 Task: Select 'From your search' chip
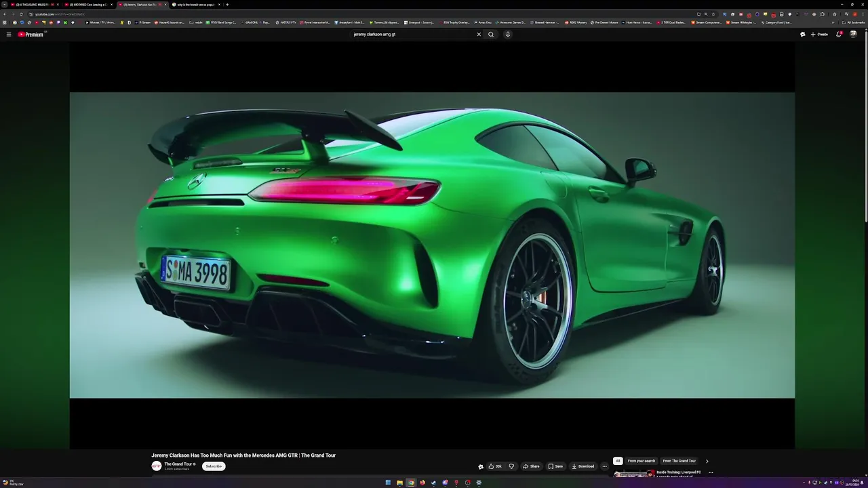click(642, 461)
